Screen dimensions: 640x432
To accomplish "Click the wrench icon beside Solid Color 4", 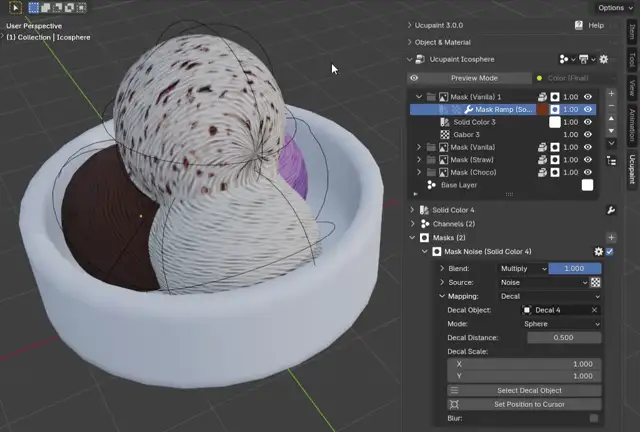I will (611, 210).
